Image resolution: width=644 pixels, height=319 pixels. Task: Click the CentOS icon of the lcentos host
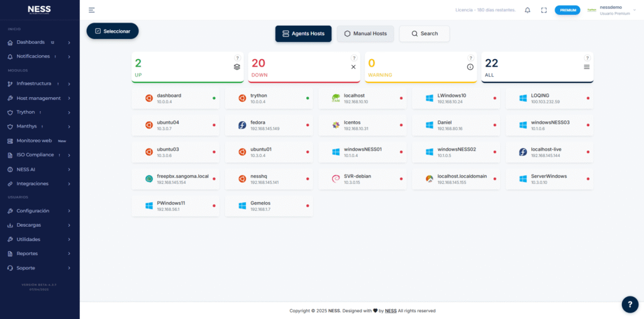[x=336, y=125]
